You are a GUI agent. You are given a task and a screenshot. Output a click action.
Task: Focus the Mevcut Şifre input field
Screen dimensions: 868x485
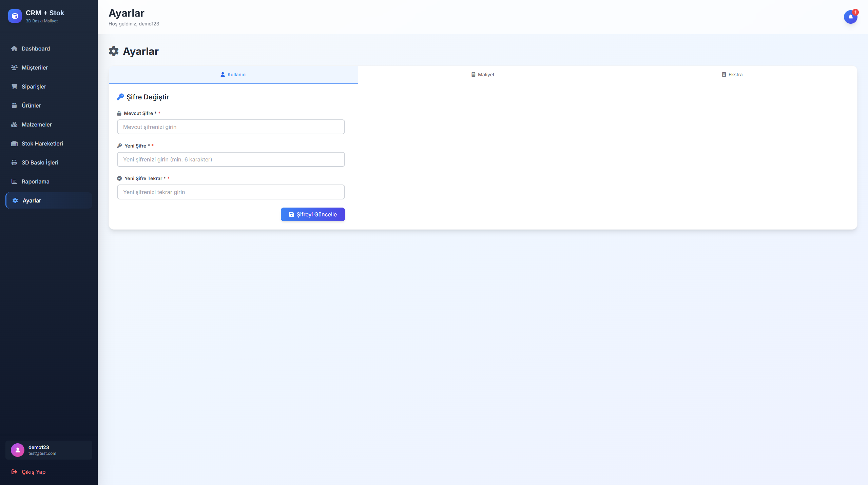[231, 127]
